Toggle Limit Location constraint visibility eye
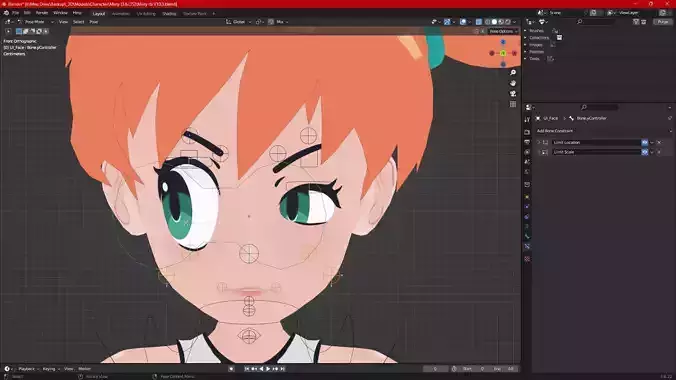The width and height of the screenshot is (676, 380). 645,142
